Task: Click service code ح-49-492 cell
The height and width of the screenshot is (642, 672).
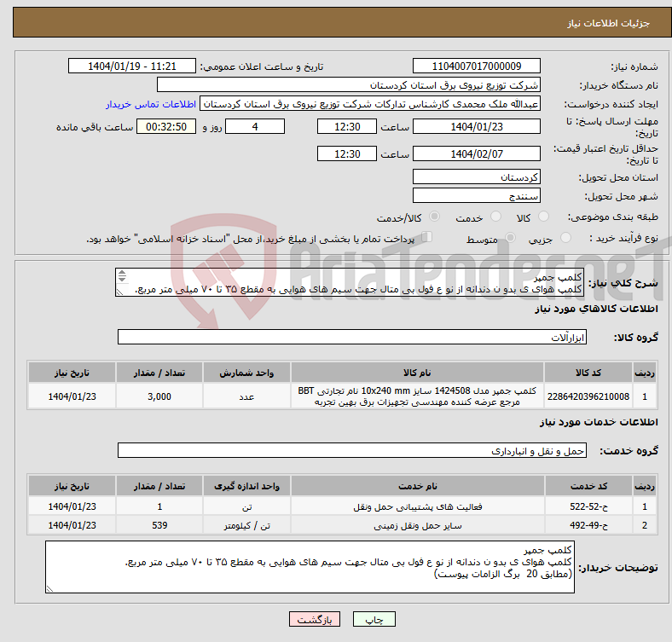Action: point(589,525)
